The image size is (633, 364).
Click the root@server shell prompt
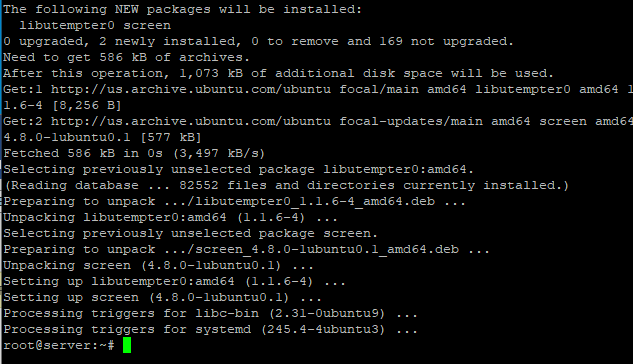point(59,345)
